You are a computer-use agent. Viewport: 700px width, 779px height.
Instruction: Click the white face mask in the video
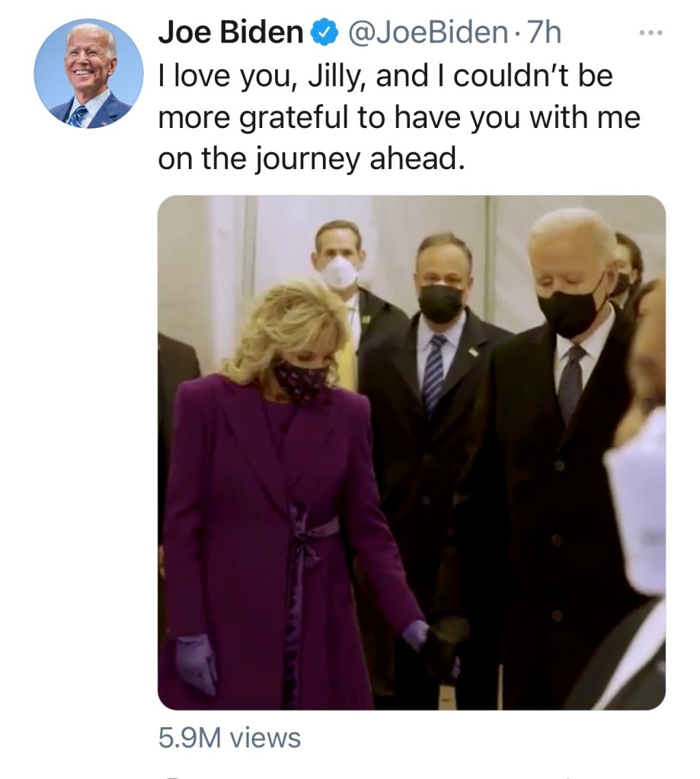coord(340,272)
